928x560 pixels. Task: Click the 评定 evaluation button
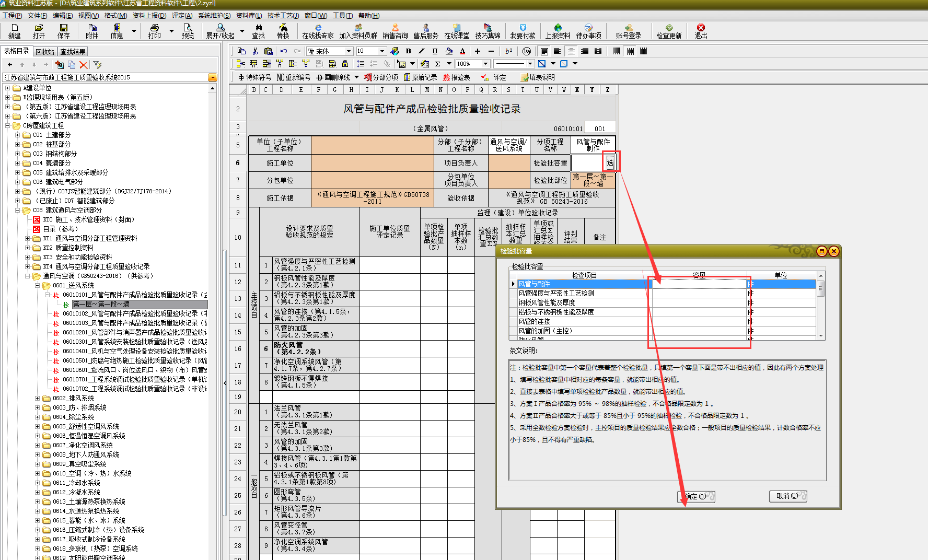pyautogui.click(x=494, y=77)
